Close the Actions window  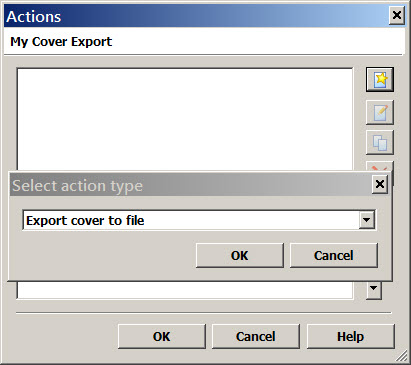point(397,15)
